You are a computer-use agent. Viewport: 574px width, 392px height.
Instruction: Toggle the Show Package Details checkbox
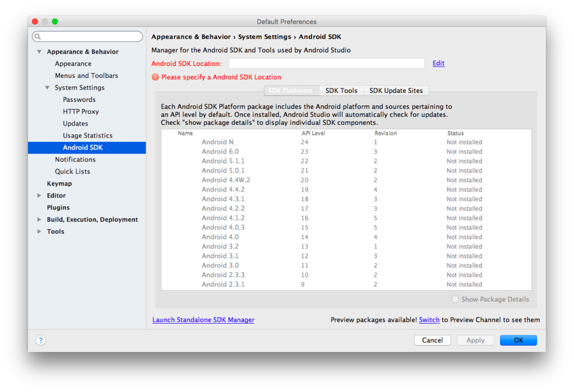(x=455, y=299)
